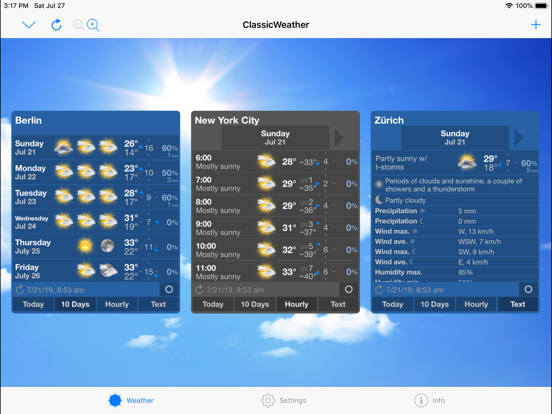
Task: Select Text in the New York City widget
Action: click(x=338, y=304)
